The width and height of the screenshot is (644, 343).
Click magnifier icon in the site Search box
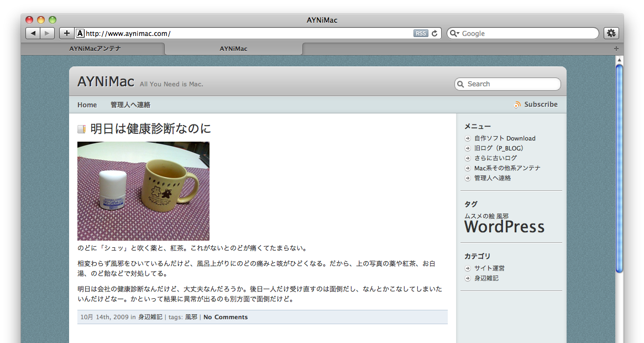pos(461,84)
